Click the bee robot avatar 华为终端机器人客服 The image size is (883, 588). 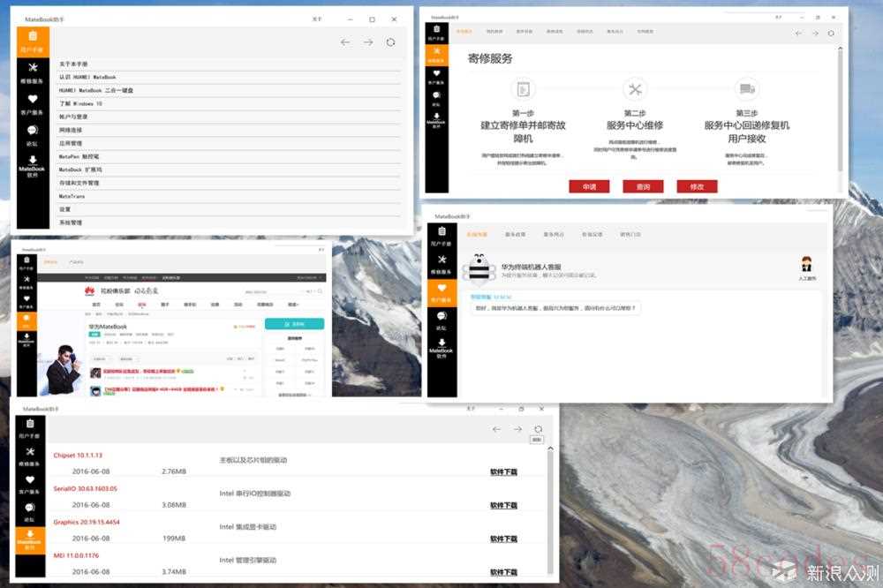[x=479, y=268]
